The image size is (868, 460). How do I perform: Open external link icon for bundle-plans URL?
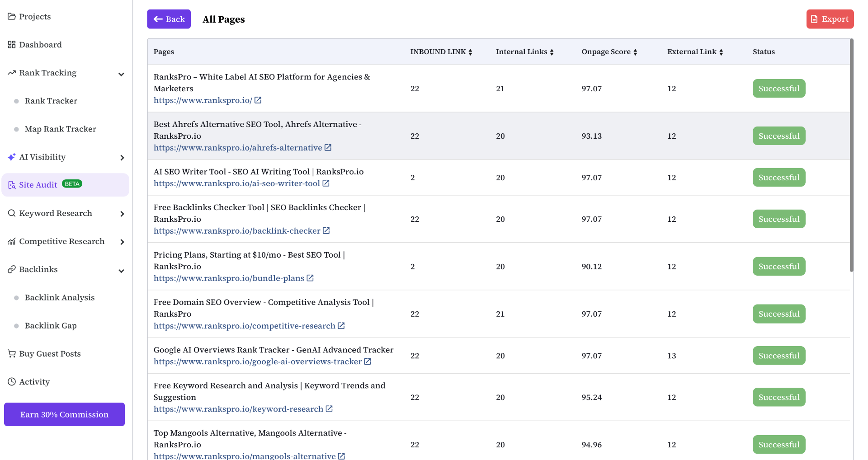pos(310,278)
